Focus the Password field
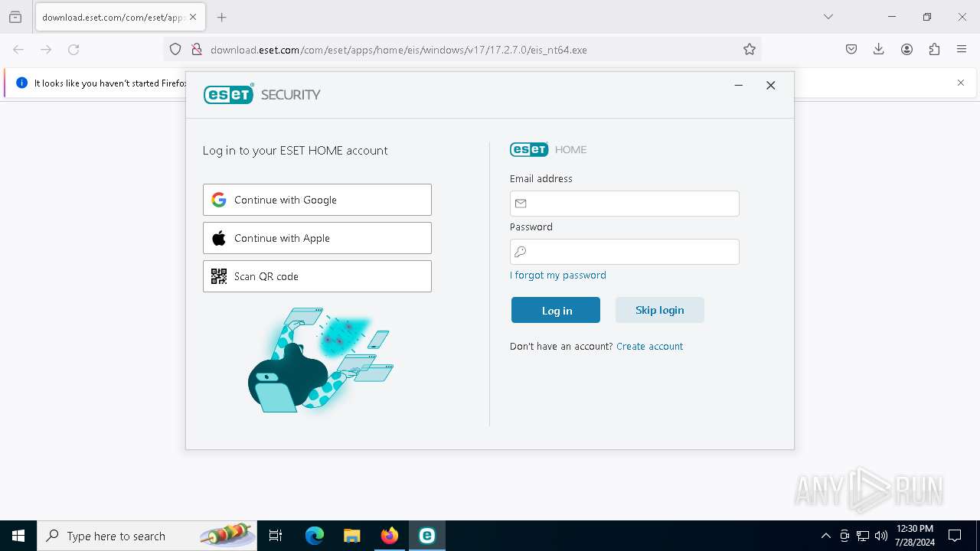This screenshot has height=551, width=980. coord(624,252)
